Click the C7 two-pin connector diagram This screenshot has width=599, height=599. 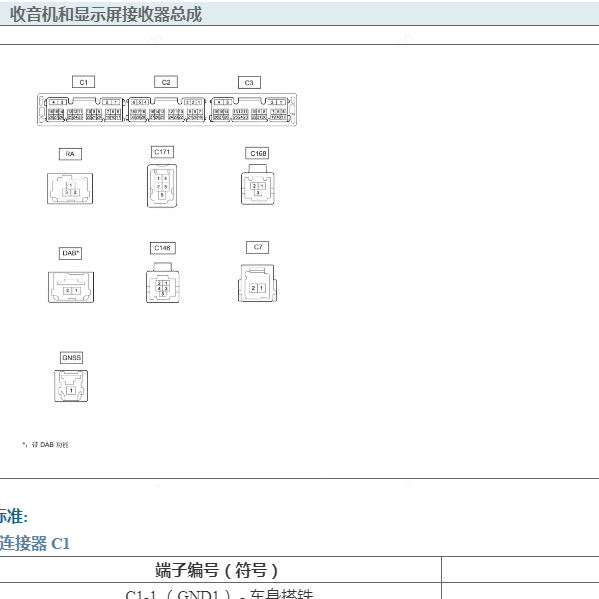pos(257,283)
